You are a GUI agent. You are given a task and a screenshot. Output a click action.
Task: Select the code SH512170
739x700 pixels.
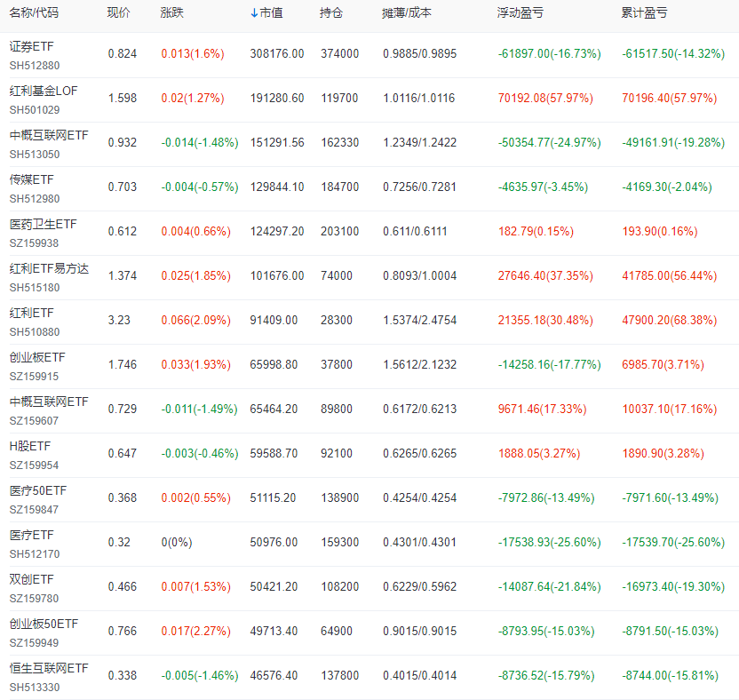point(35,554)
